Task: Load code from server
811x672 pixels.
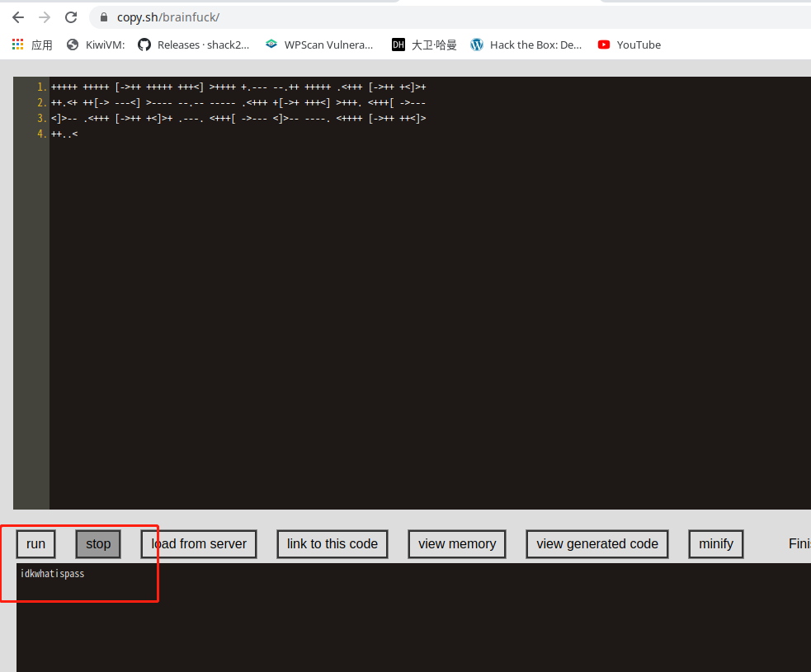Action: click(x=199, y=544)
